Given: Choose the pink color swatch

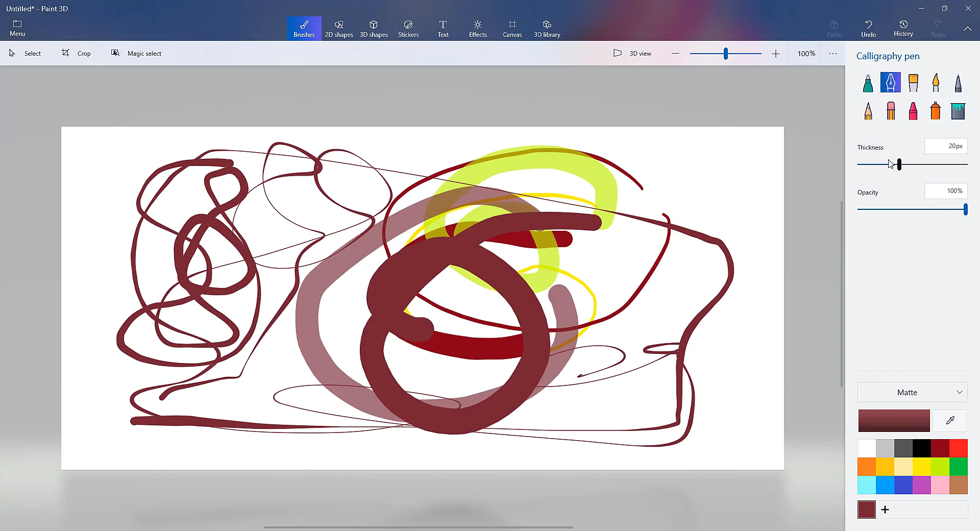Looking at the screenshot, I should (940, 485).
